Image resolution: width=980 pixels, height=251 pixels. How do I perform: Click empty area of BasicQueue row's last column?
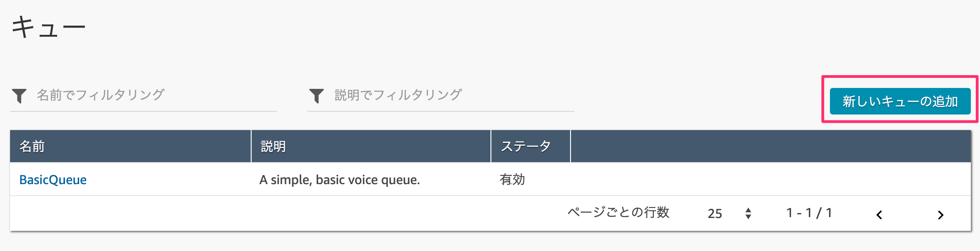770,180
